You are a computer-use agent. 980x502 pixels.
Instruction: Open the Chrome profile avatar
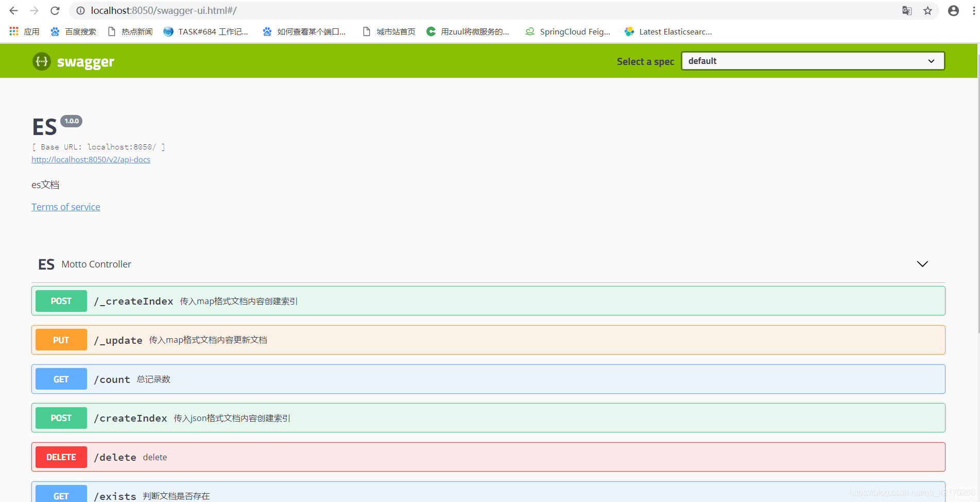coord(952,10)
